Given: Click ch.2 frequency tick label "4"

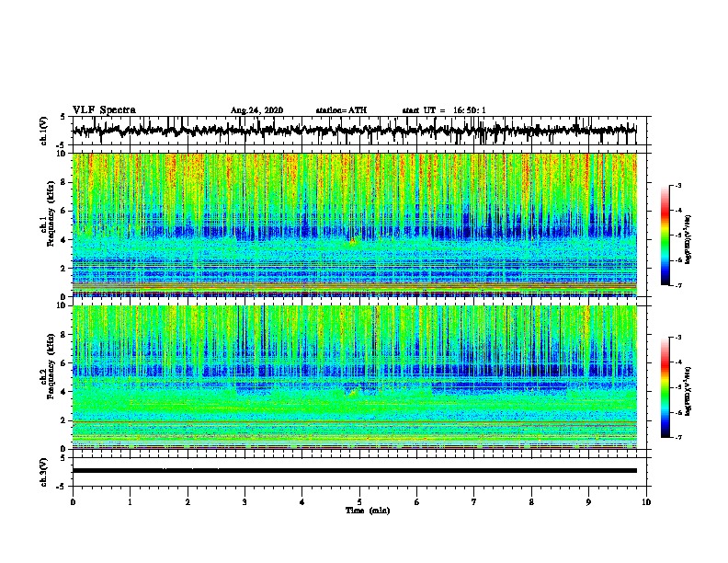Looking at the screenshot, I should 63,392.
